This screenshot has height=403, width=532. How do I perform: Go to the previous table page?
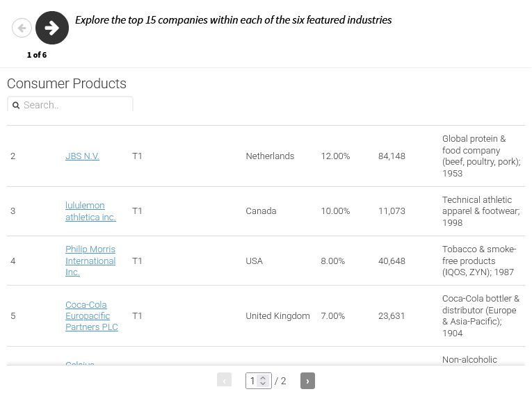(224, 381)
